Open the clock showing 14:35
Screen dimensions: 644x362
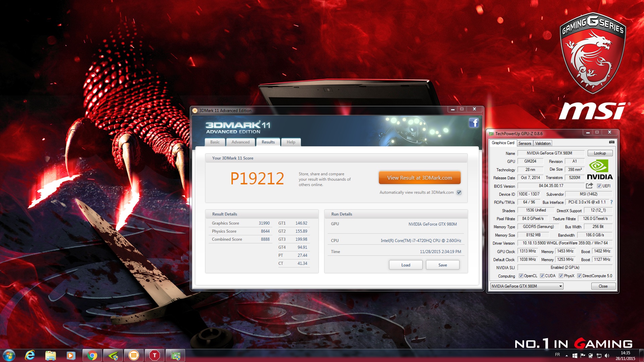click(625, 356)
